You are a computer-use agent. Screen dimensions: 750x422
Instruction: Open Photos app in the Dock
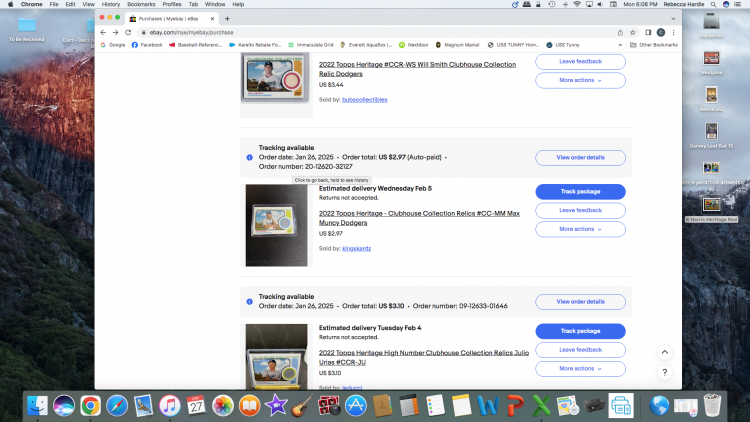(x=223, y=406)
